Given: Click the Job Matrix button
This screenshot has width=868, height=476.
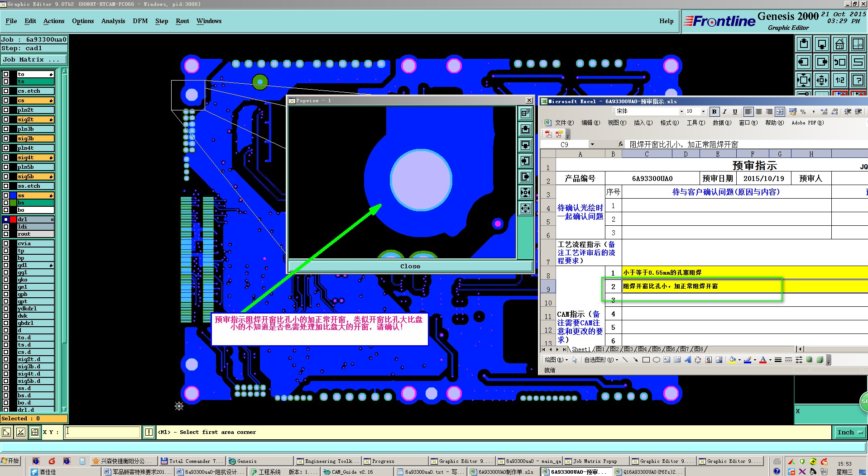Looking at the screenshot, I should tap(34, 59).
